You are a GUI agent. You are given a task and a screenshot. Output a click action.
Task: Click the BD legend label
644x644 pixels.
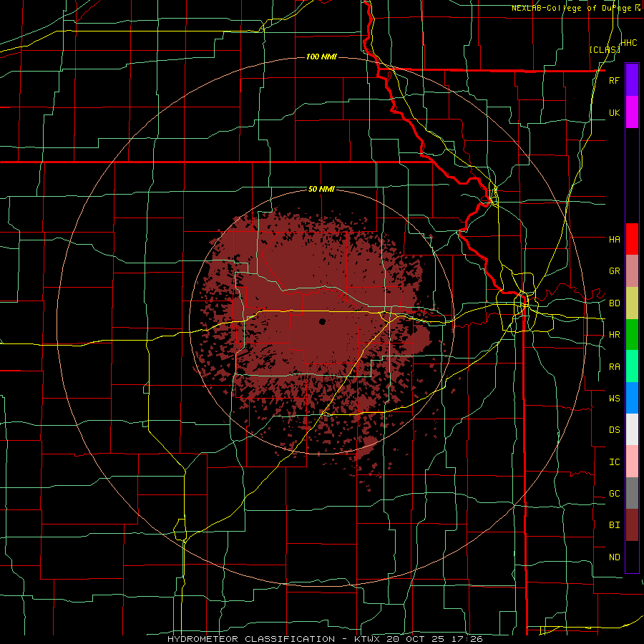pyautogui.click(x=614, y=303)
